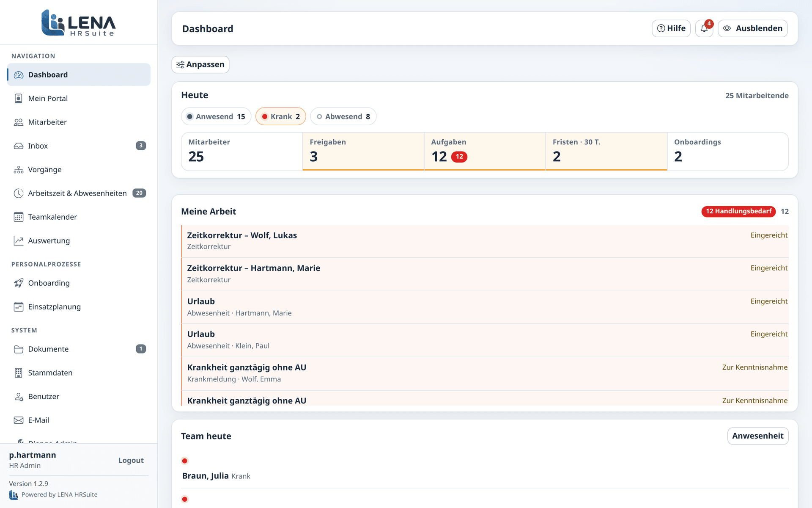Open the Teamkalender calendar icon

pyautogui.click(x=19, y=217)
